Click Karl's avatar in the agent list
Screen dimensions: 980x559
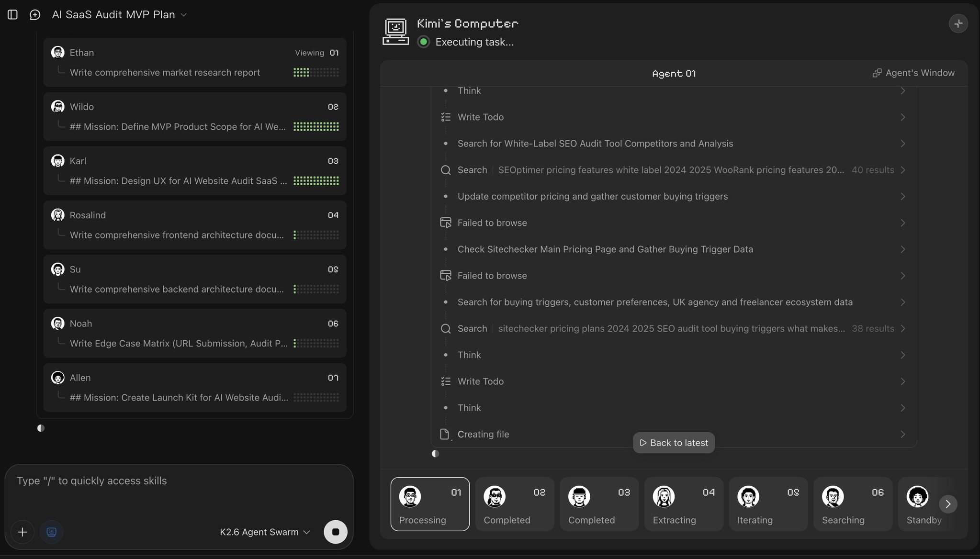tap(58, 161)
